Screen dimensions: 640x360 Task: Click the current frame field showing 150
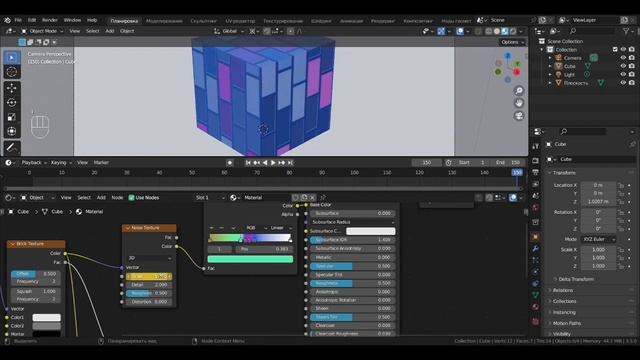427,162
